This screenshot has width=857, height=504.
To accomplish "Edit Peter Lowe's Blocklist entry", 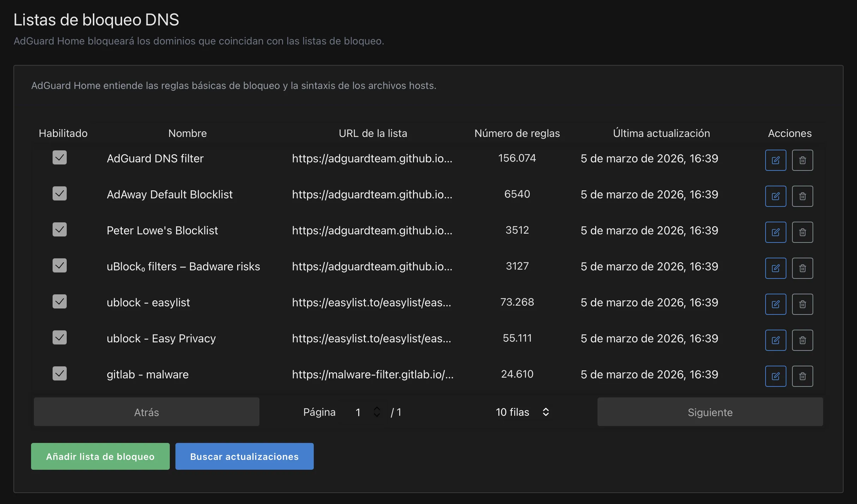I will click(775, 232).
